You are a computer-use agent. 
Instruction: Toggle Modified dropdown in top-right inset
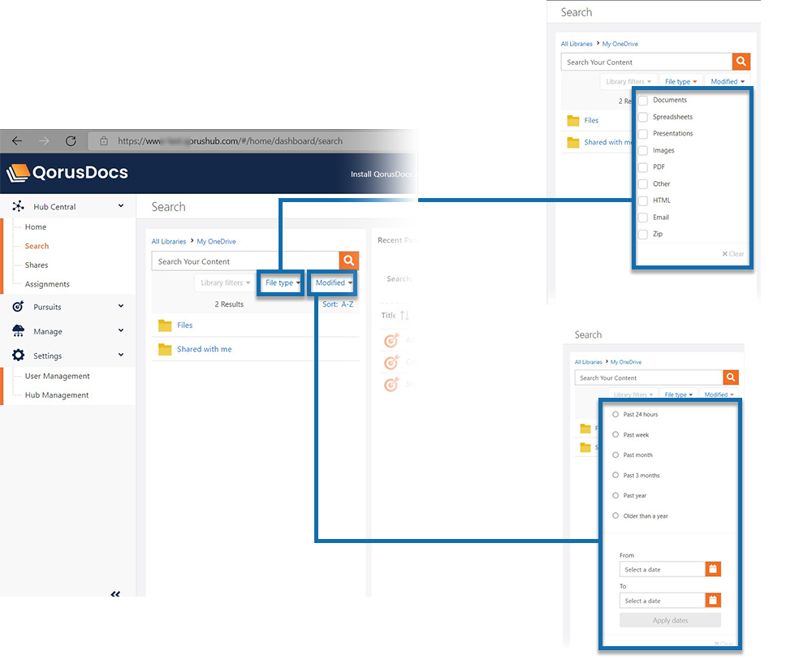pos(728,82)
